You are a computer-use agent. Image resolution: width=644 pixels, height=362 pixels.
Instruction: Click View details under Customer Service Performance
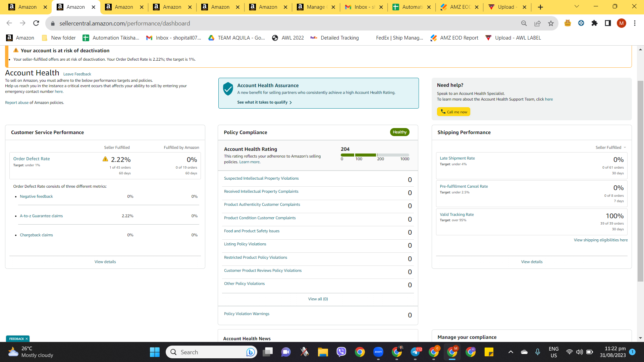tap(105, 262)
